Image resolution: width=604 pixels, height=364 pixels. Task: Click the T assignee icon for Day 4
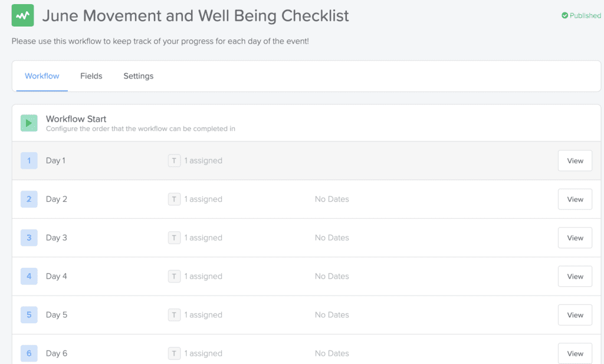[x=173, y=276]
